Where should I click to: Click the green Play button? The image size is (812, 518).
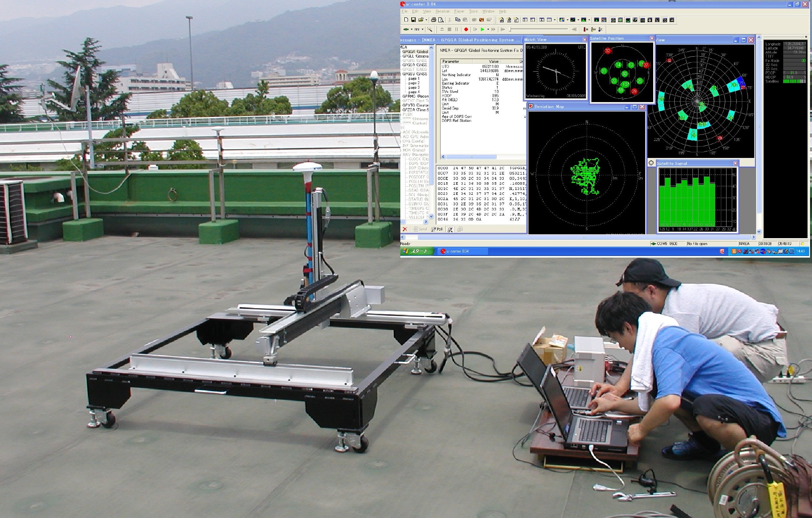point(483,29)
